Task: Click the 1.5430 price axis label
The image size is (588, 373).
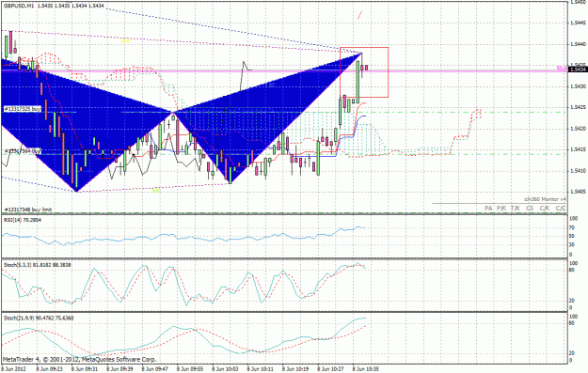Action: 578,86
